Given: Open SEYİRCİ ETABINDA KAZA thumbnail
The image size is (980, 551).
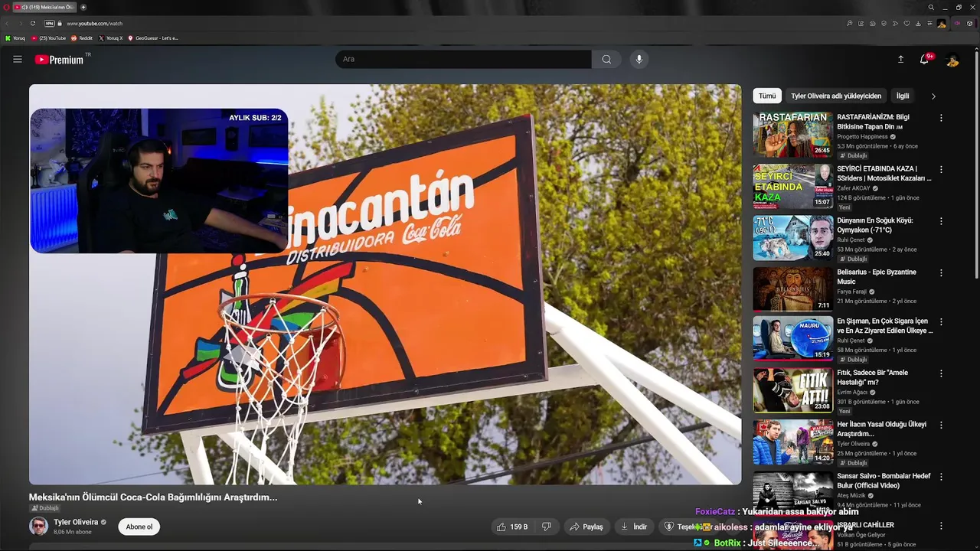Looking at the screenshot, I should [x=792, y=186].
